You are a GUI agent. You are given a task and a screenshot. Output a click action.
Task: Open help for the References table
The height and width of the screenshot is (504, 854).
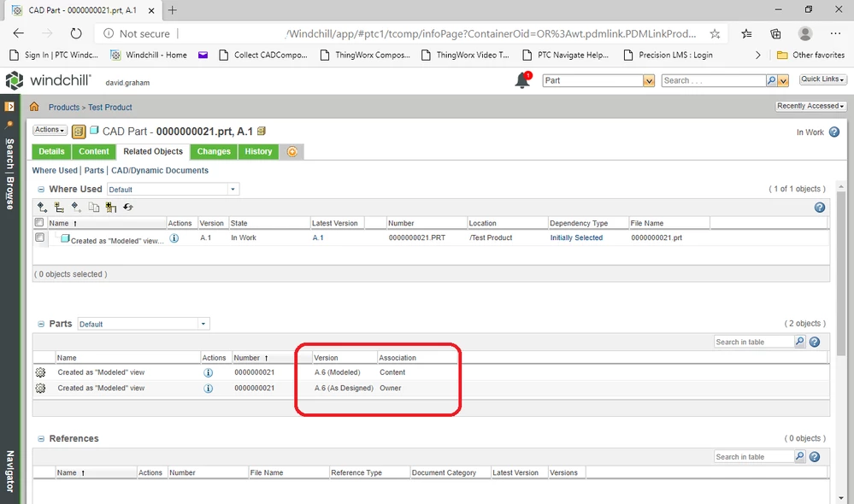(x=815, y=457)
